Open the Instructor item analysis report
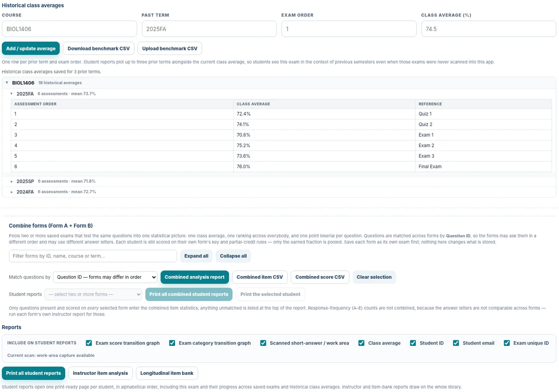559x392 pixels. click(x=100, y=373)
